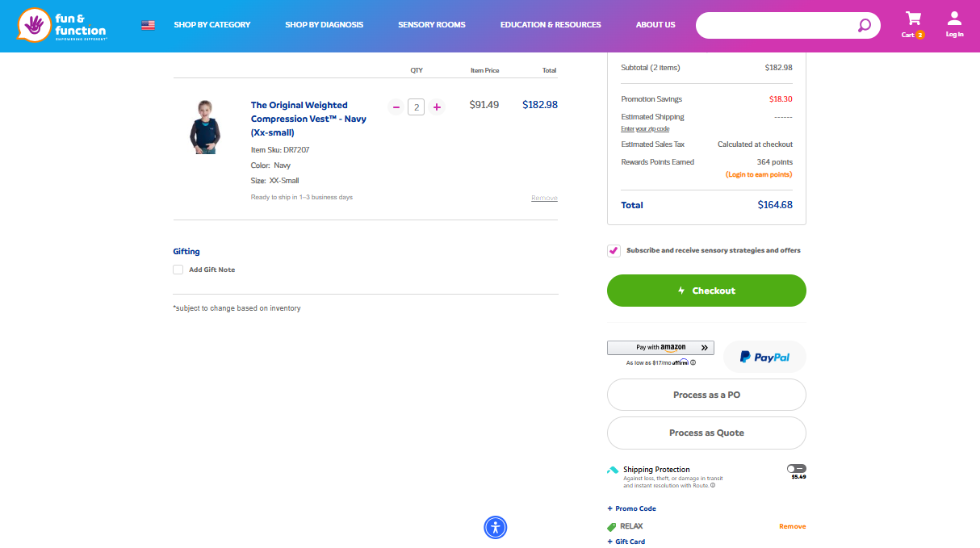The height and width of the screenshot is (548, 980).
Task: Click Process as Quote button
Action: (x=706, y=433)
